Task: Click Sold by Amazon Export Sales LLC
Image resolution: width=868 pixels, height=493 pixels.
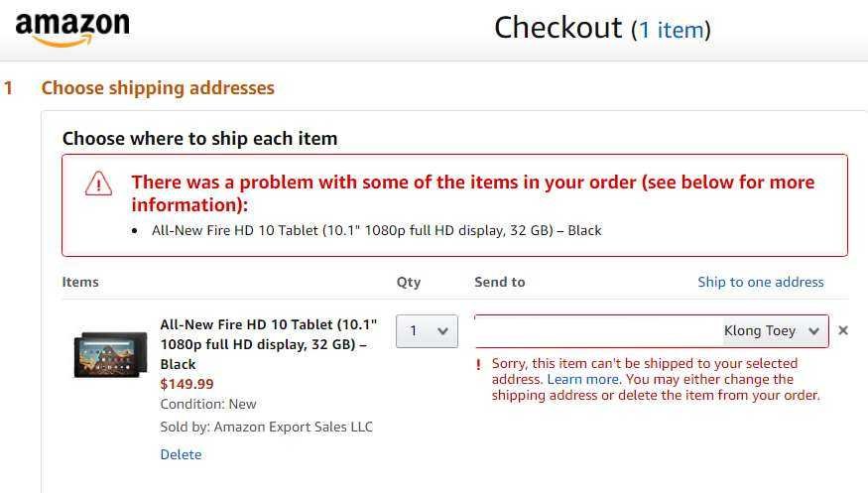Action: (266, 428)
